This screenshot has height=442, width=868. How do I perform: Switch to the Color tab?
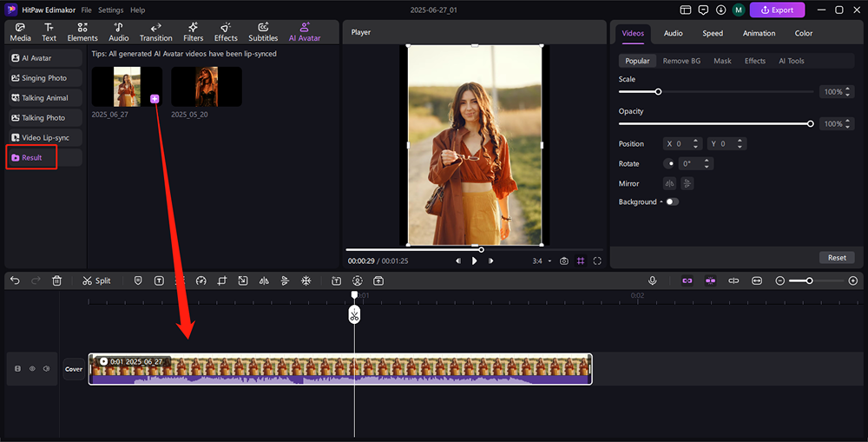click(804, 33)
